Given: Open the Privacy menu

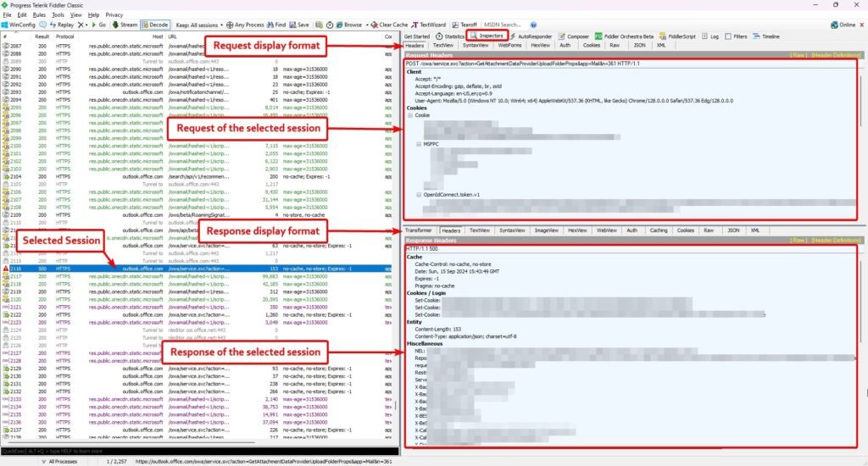Looking at the screenshot, I should pyautogui.click(x=114, y=15).
